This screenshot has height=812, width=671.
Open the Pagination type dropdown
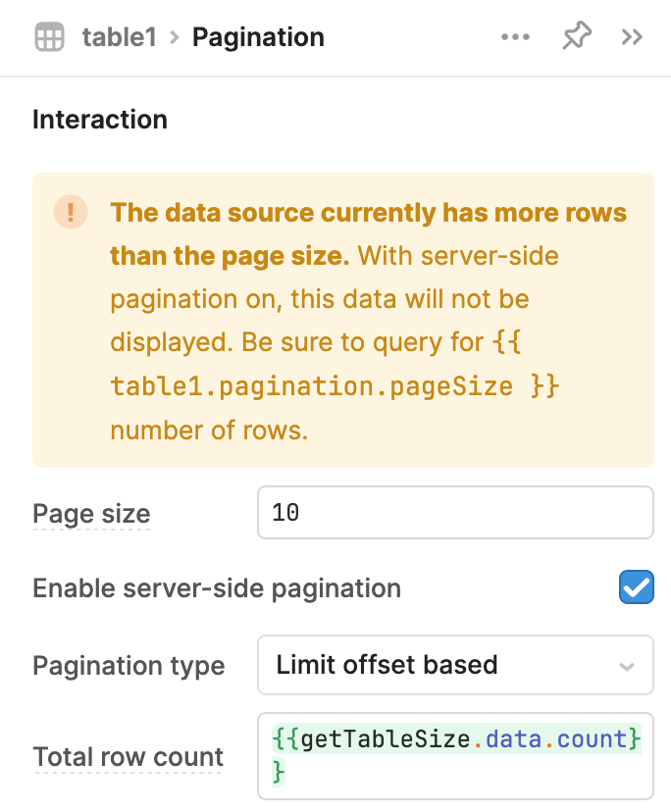click(455, 665)
